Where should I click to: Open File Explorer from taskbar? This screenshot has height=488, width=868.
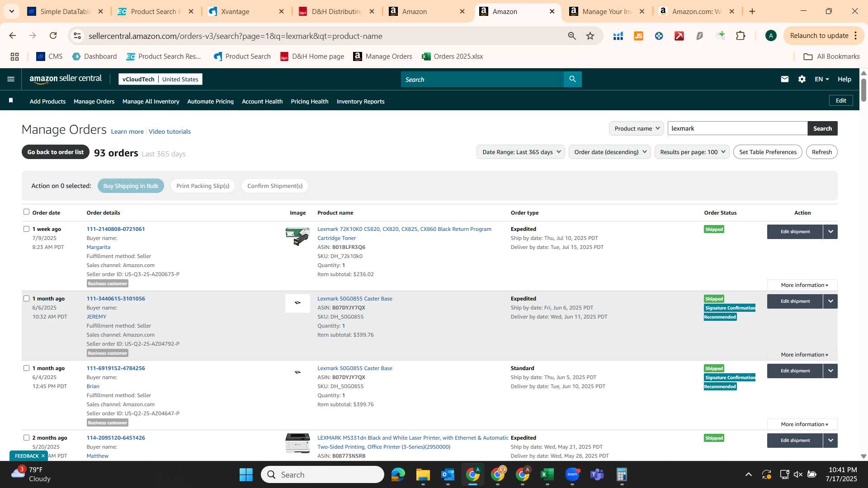(x=423, y=474)
